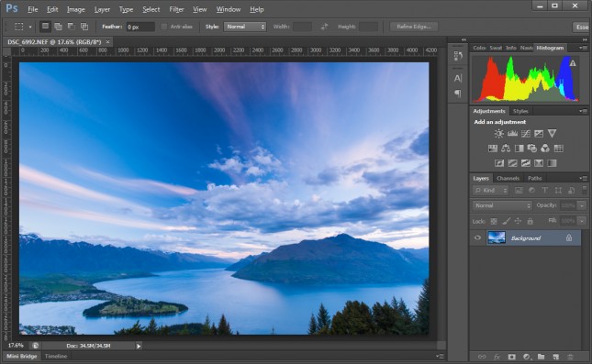The image size is (592, 364).
Task: Open the Character panel icon
Action: [458, 79]
